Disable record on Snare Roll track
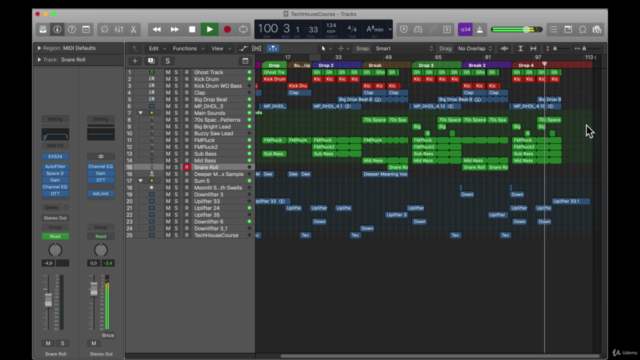640x360 pixels. (187, 167)
